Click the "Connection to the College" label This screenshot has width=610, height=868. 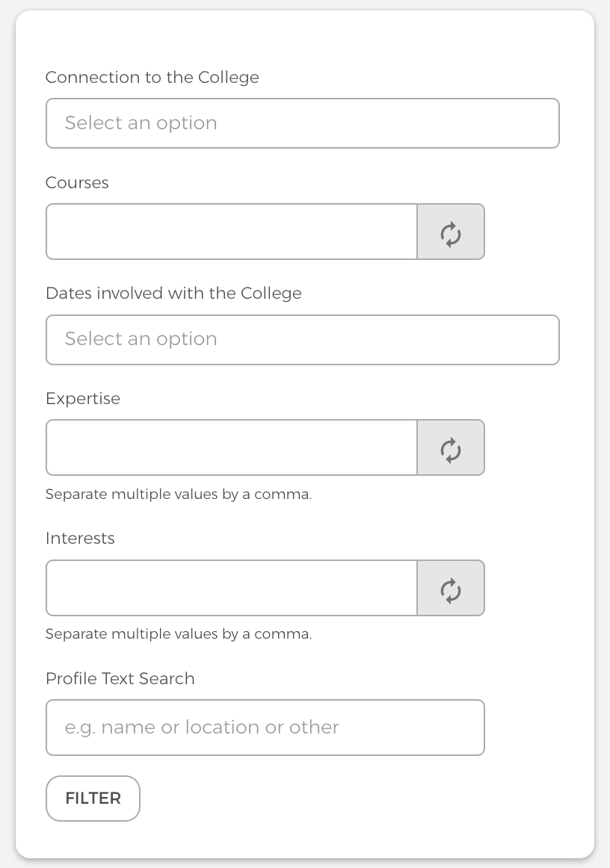click(152, 78)
